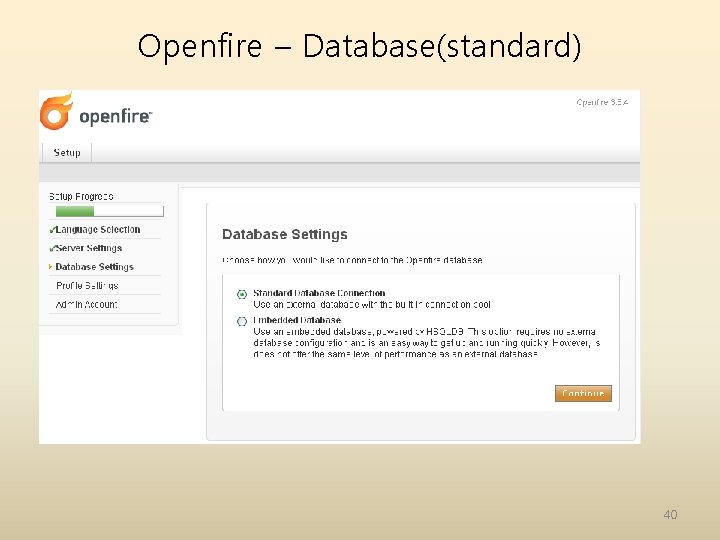The height and width of the screenshot is (540, 720).
Task: Click the Server Settings green checkmark
Action: [x=52, y=248]
